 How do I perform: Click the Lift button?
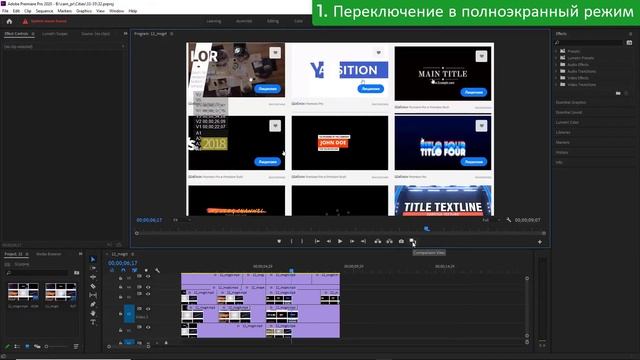378,242
